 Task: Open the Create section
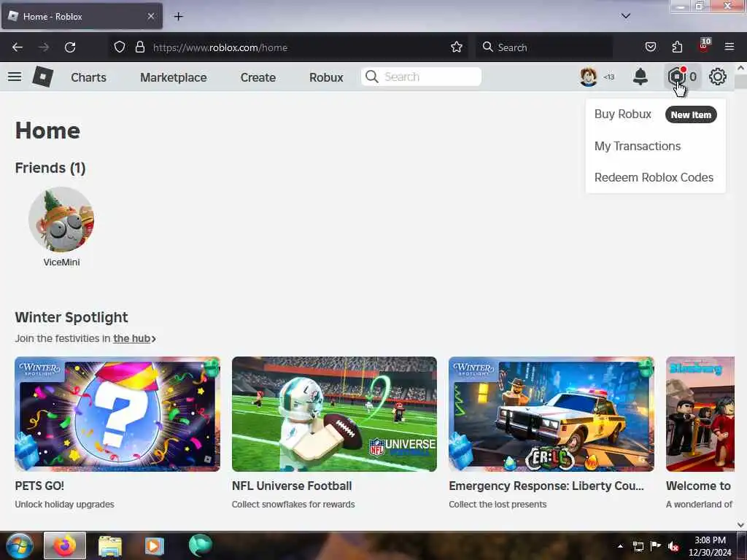[258, 77]
